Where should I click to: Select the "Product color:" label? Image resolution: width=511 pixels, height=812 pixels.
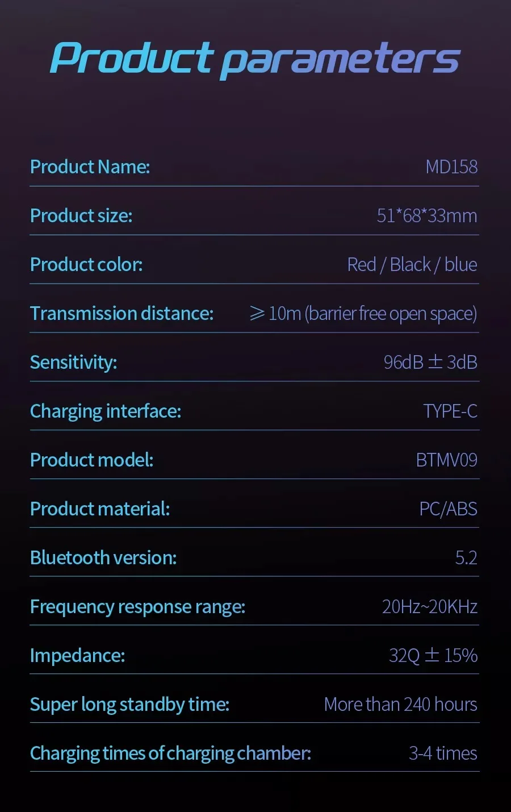pos(86,265)
